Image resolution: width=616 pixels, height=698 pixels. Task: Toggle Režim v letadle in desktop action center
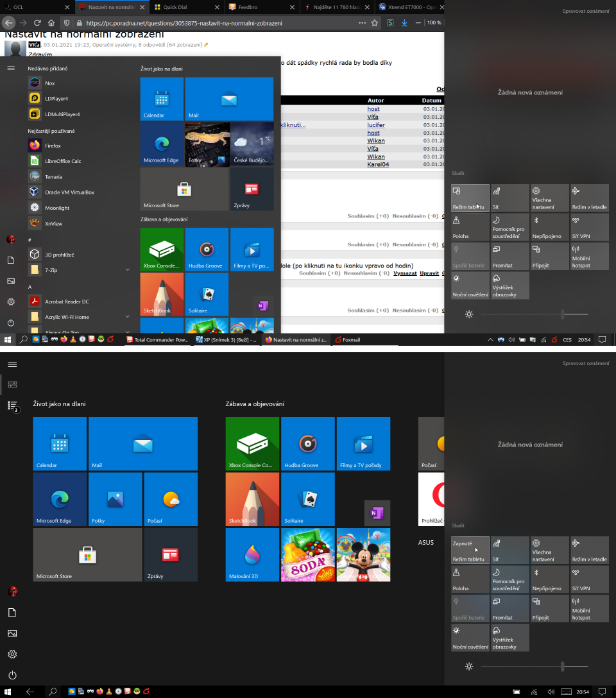tap(590, 198)
